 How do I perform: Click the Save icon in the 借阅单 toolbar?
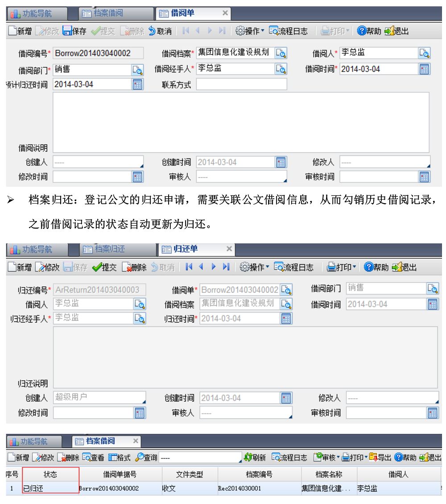(x=67, y=31)
